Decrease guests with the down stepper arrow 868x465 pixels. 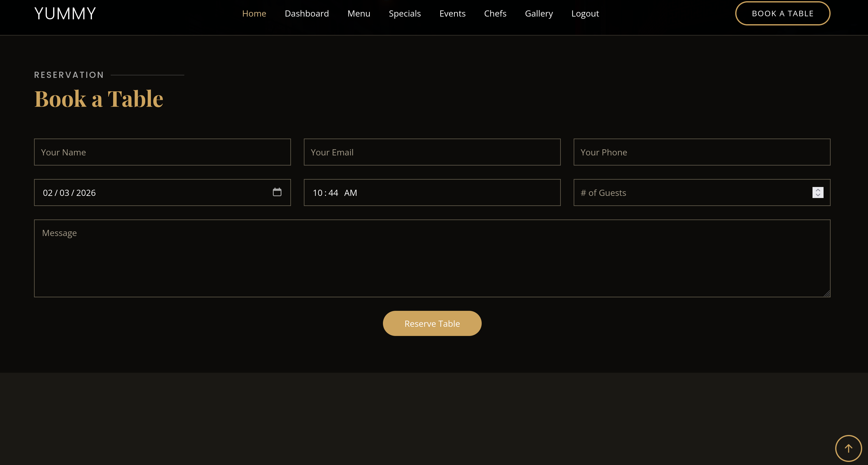click(818, 195)
